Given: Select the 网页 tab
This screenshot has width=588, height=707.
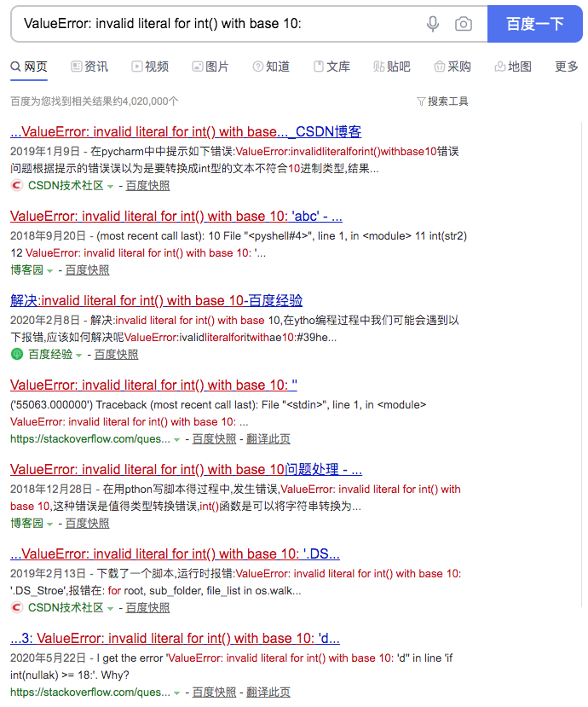Looking at the screenshot, I should [x=29, y=67].
